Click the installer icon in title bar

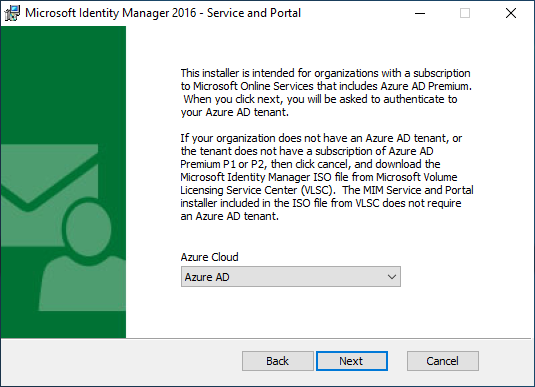click(x=12, y=13)
